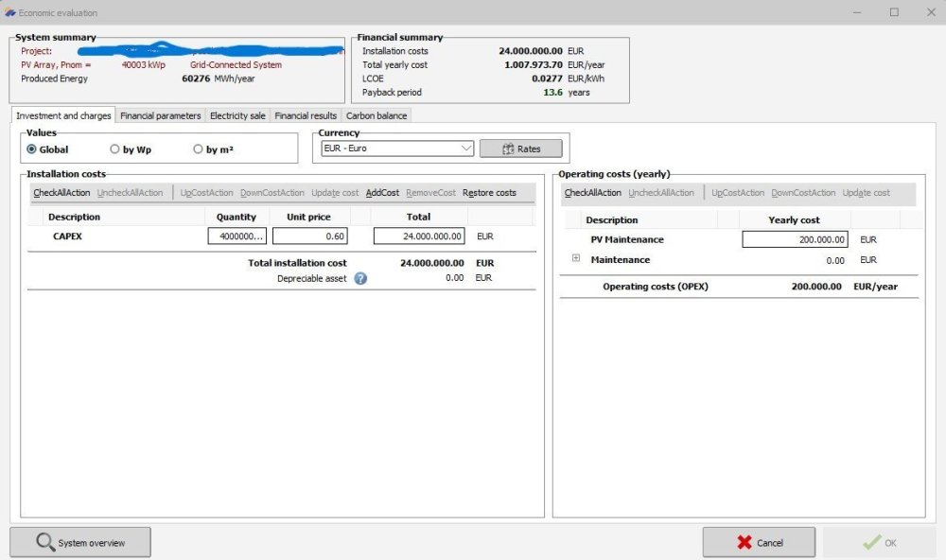
Task: Choose the by m² radio option
Action: (x=198, y=149)
